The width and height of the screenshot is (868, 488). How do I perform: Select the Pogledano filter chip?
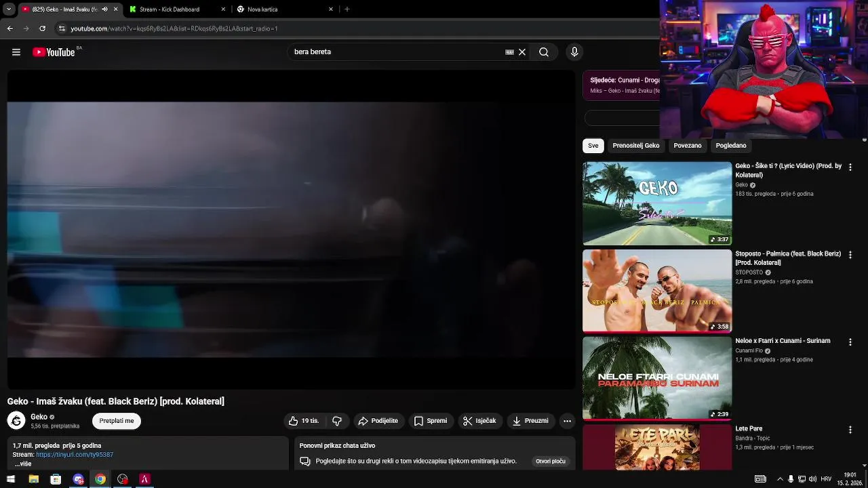pyautogui.click(x=731, y=146)
